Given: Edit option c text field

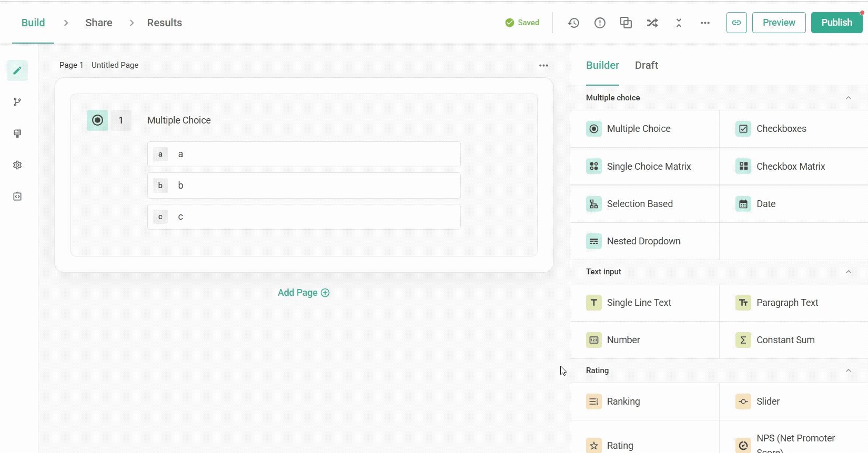Looking at the screenshot, I should pos(304,217).
